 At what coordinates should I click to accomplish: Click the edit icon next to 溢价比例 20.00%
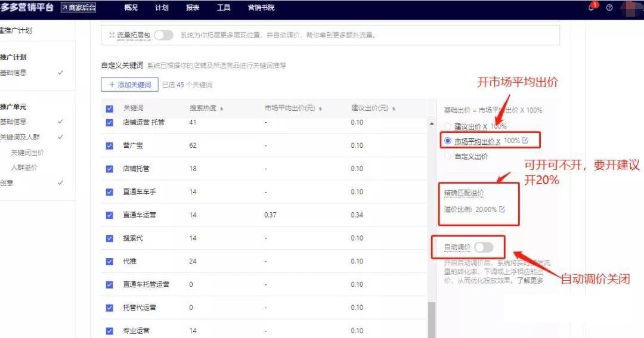coord(502,209)
